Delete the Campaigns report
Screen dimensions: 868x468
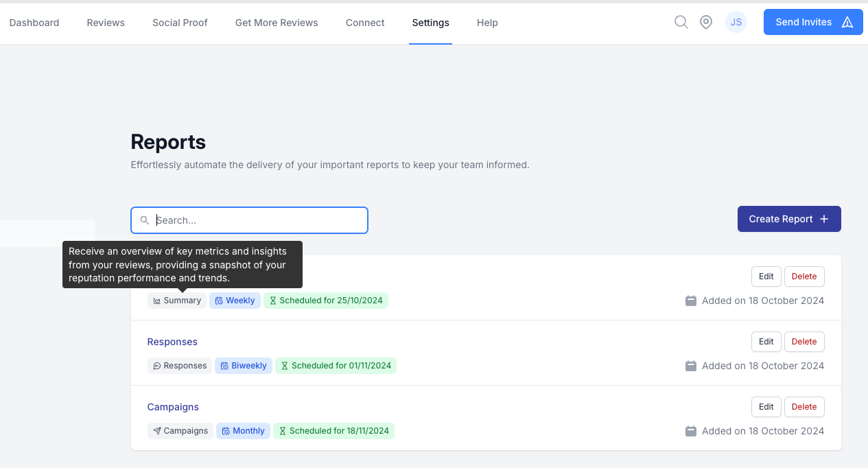[804, 407]
